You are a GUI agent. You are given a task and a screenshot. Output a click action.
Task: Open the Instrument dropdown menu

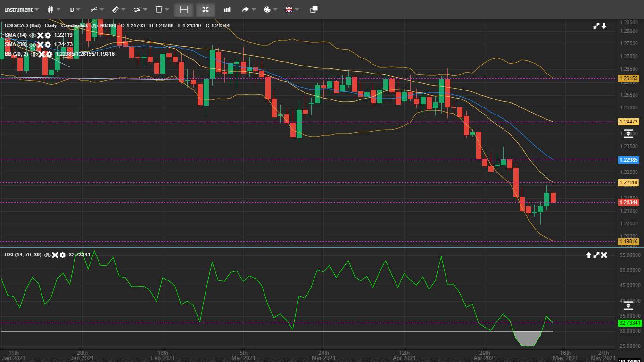(22, 9)
